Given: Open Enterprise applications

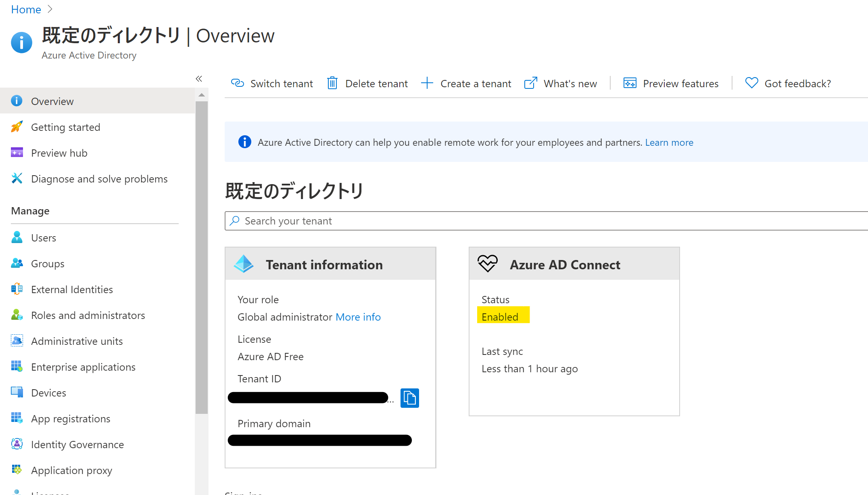Looking at the screenshot, I should coord(83,367).
